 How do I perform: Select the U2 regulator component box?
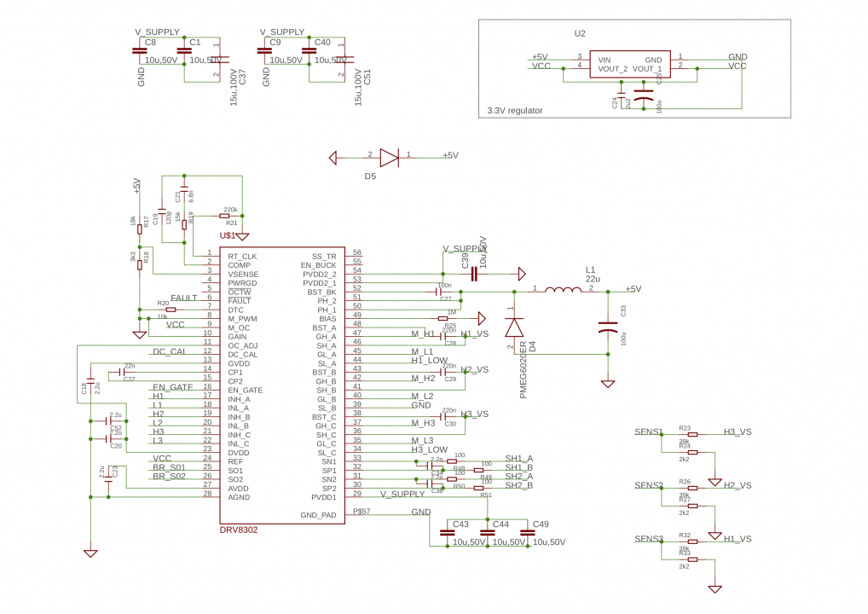(x=630, y=65)
